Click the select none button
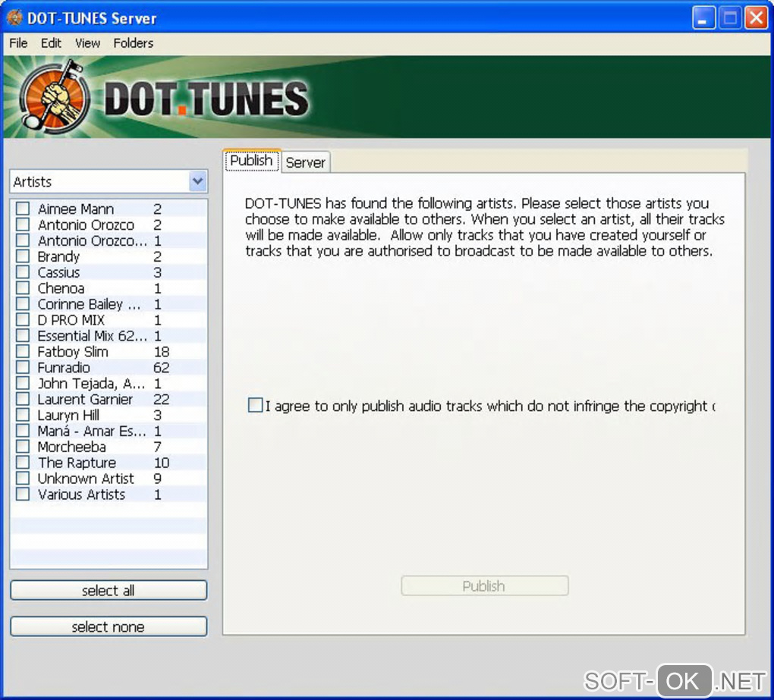 (x=108, y=626)
